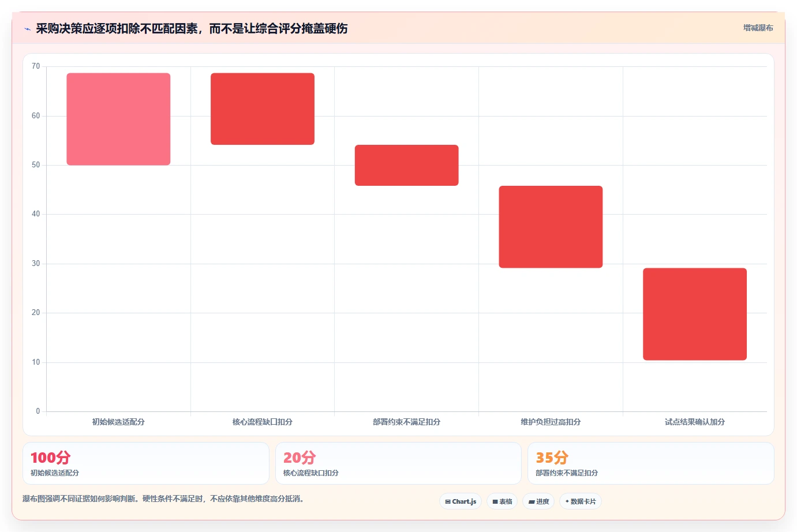Viewport: 797px width, 532px height.
Task: Click the lightning icon beside the title
Action: (x=27, y=29)
